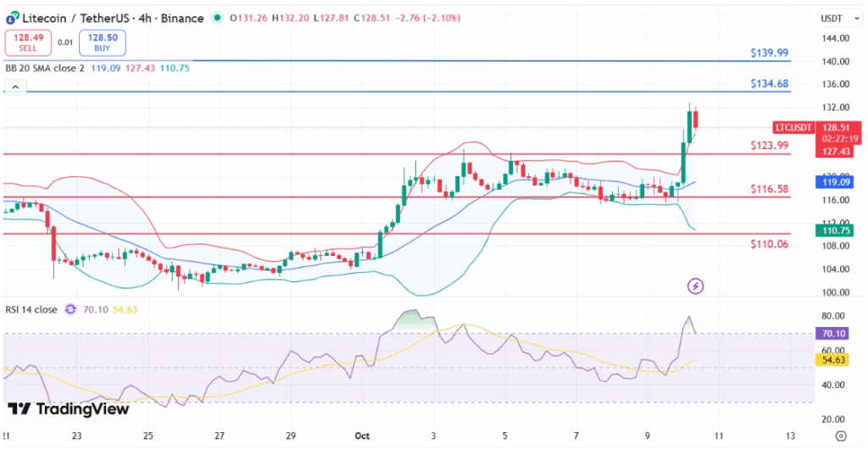
Task: Click the $139.99 resistance line label
Action: (769, 53)
